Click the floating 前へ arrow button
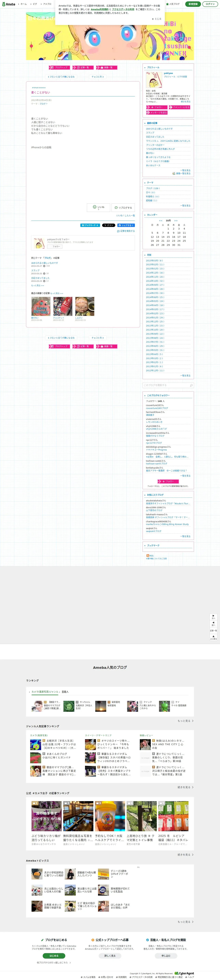 tap(213, 624)
